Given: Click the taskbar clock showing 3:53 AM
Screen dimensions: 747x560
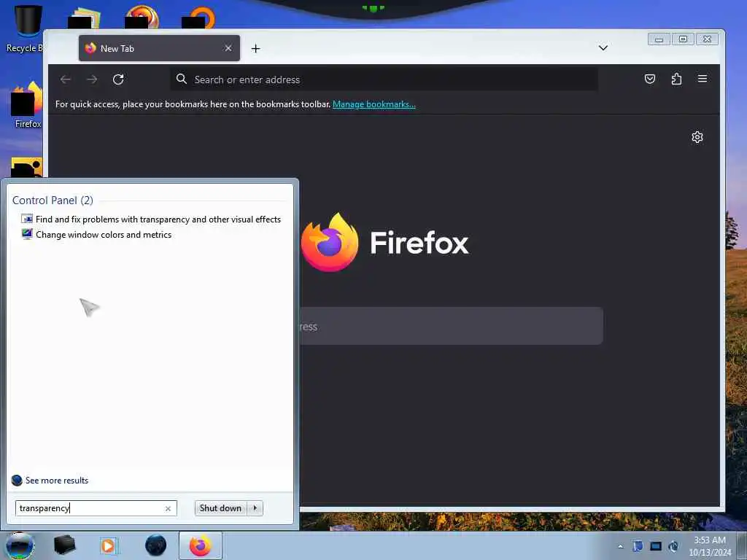Looking at the screenshot, I should [710, 546].
